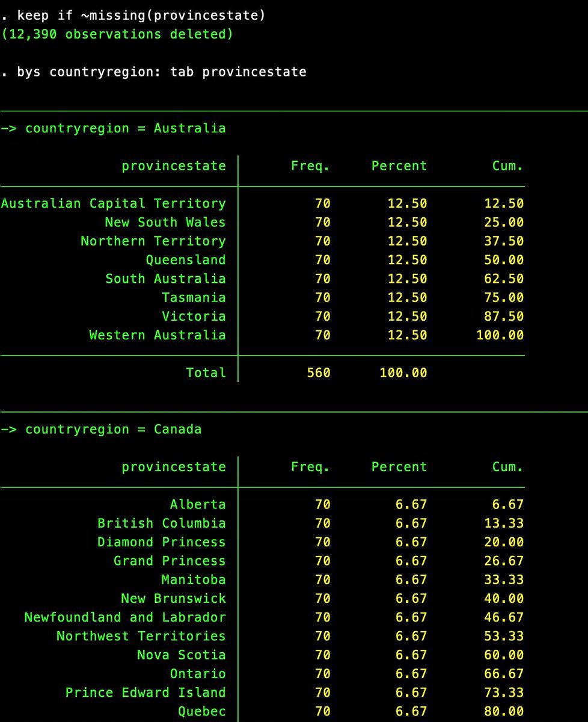The width and height of the screenshot is (588, 722).
Task: Select the 'New South Wales' row label
Action: coord(165,223)
